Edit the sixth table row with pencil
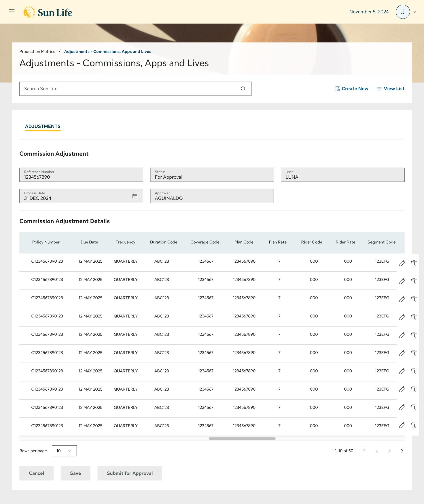Viewport: 424px width, 504px height. [x=402, y=353]
